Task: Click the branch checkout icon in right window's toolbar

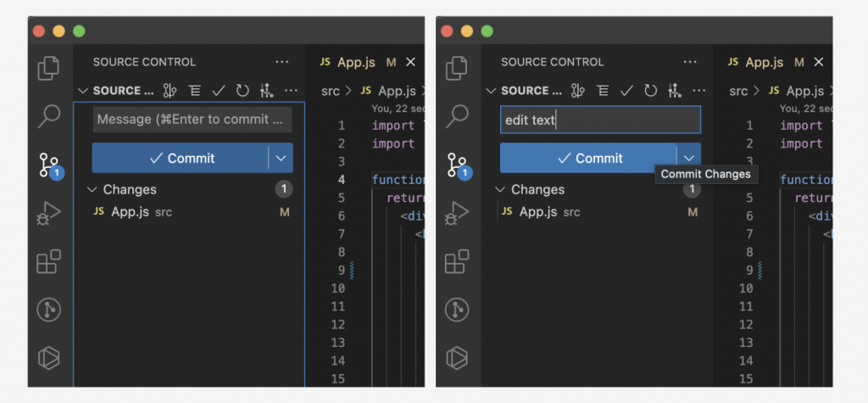Action: tap(578, 91)
